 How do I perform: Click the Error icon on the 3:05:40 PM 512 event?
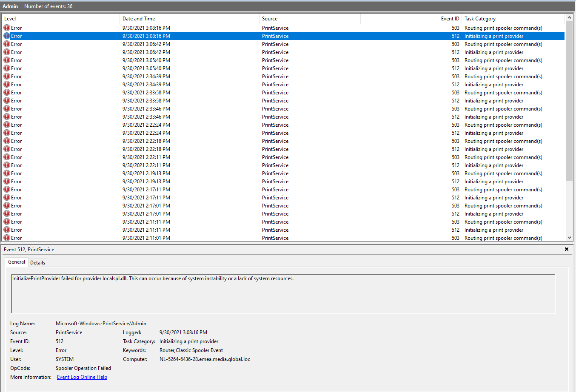(x=6, y=68)
